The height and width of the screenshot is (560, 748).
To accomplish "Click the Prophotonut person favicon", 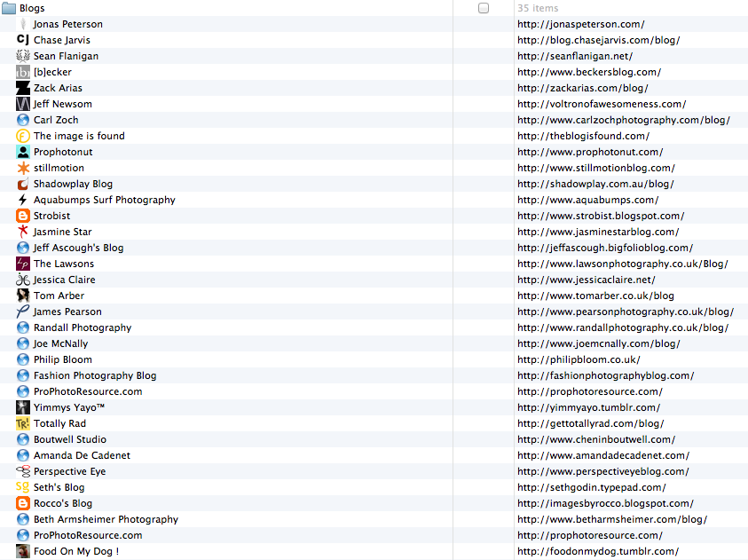I will [x=23, y=152].
